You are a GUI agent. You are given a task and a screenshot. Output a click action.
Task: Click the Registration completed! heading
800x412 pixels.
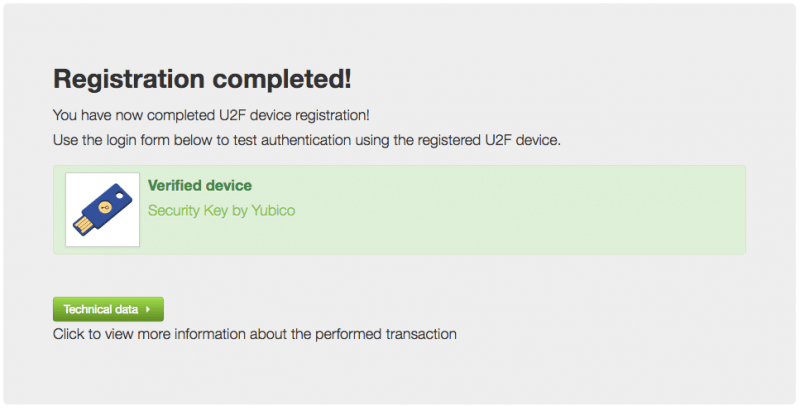202,78
